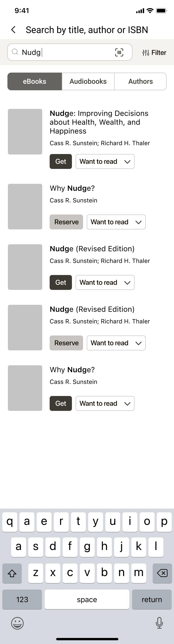Screen dimensions: 174x644
Task: Get Nudge: Improving Decisions book
Action: click(61, 161)
